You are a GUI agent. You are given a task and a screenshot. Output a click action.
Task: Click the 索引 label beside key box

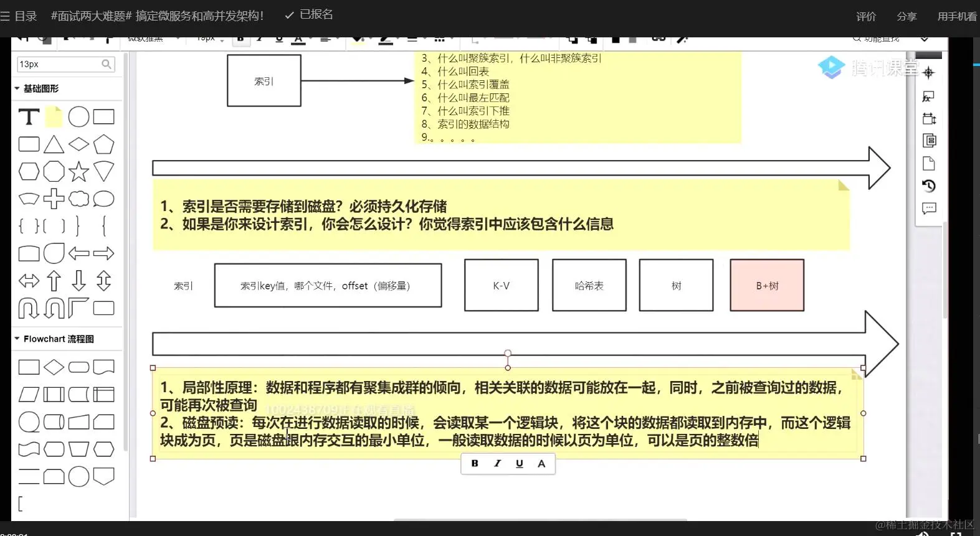pos(183,286)
